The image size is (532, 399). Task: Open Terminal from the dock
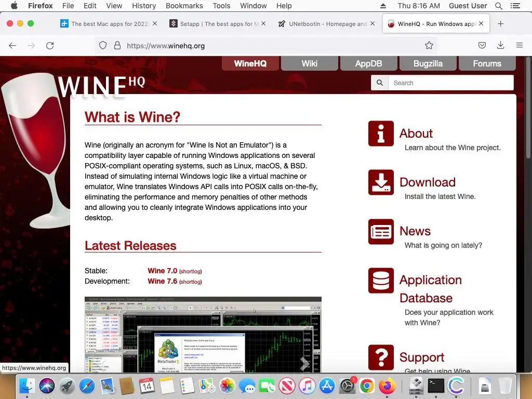point(436,386)
